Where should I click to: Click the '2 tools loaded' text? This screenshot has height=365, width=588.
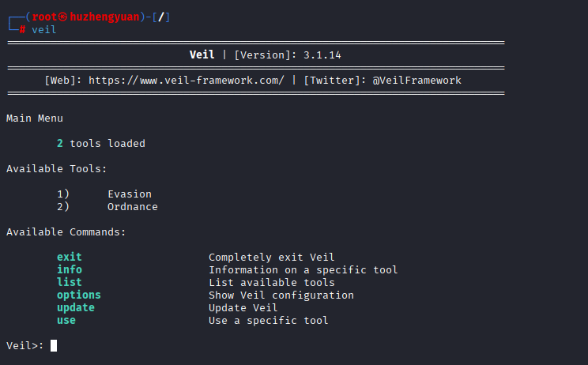(101, 144)
